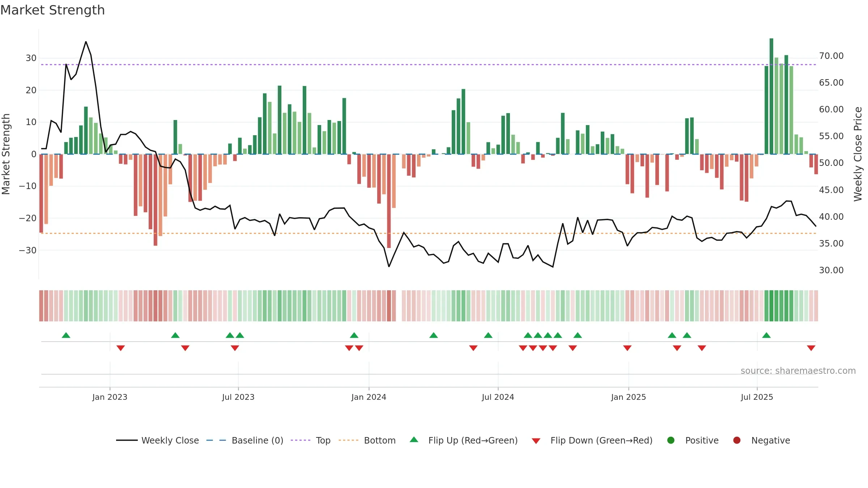Click the green Positive circle legend icon
Viewport: 868px width, 488px height.
[x=671, y=440]
